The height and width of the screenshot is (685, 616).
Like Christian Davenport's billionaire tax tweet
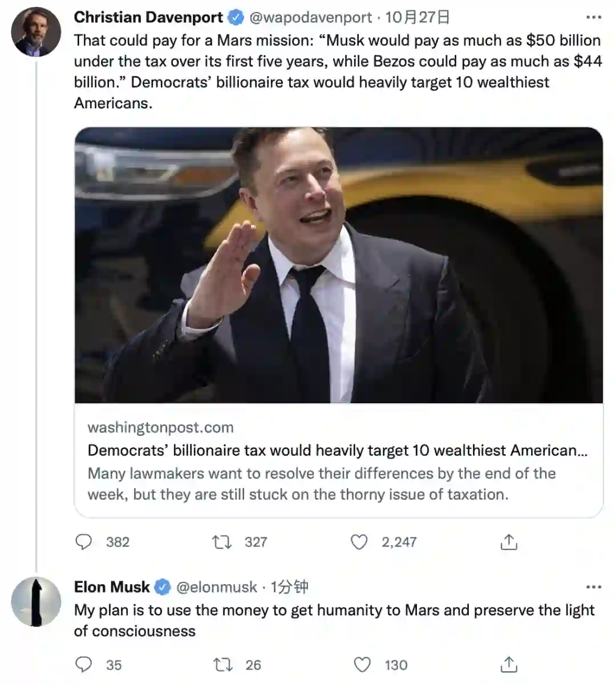tap(359, 542)
